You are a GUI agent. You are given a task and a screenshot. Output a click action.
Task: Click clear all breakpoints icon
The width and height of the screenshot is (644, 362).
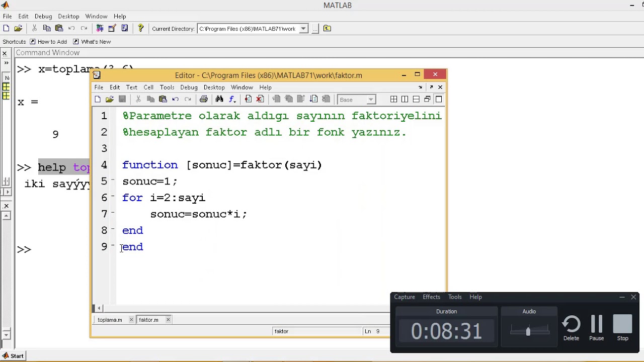click(260, 100)
